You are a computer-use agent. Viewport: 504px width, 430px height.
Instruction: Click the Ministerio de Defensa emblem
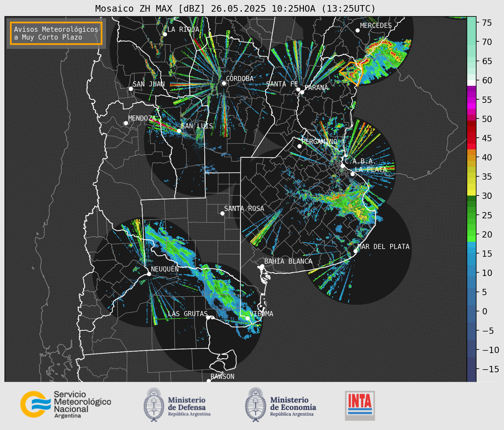(x=154, y=405)
